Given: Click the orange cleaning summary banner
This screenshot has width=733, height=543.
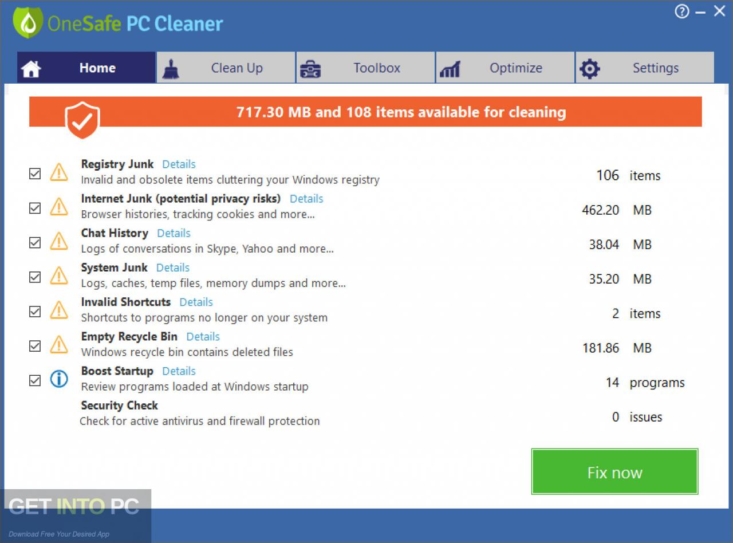Looking at the screenshot, I should click(366, 112).
